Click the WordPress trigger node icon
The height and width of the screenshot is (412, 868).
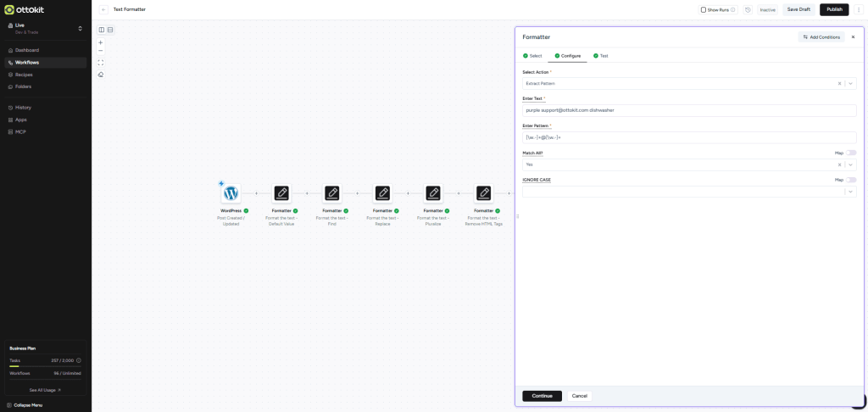coord(231,193)
